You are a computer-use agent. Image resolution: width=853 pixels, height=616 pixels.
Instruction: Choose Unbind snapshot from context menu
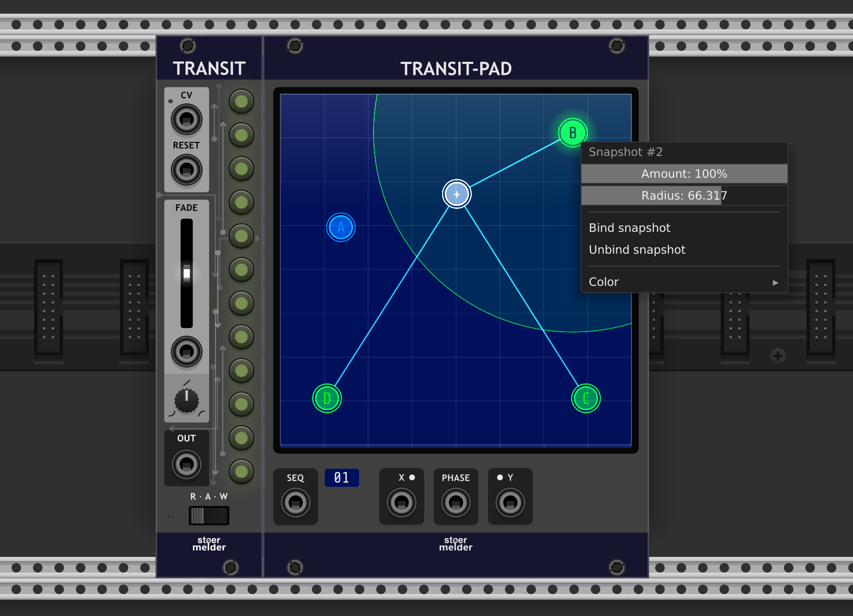coord(637,250)
